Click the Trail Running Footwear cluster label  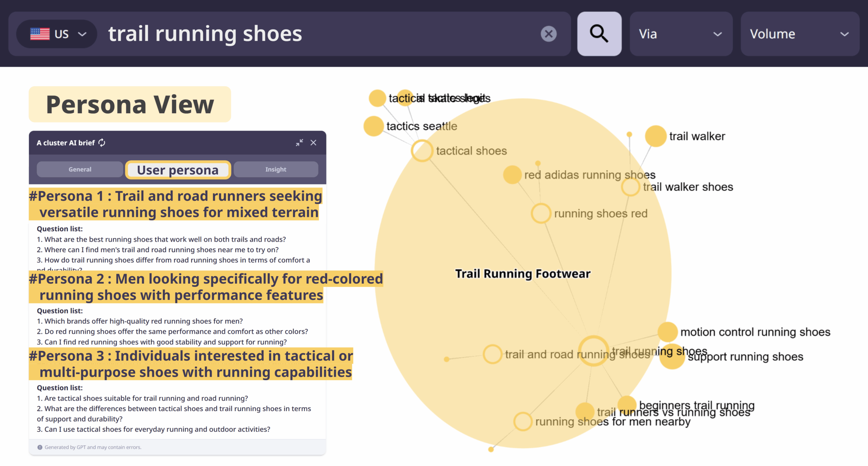point(522,273)
